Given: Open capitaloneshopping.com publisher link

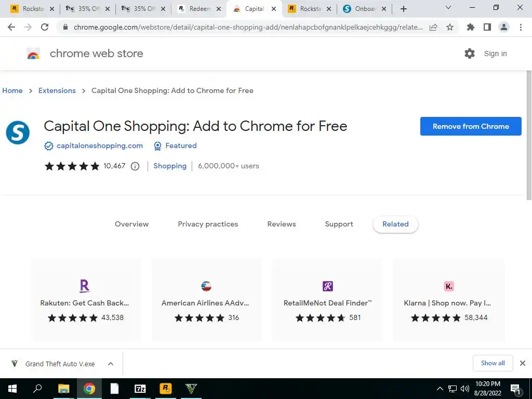Looking at the screenshot, I should click(x=100, y=146).
